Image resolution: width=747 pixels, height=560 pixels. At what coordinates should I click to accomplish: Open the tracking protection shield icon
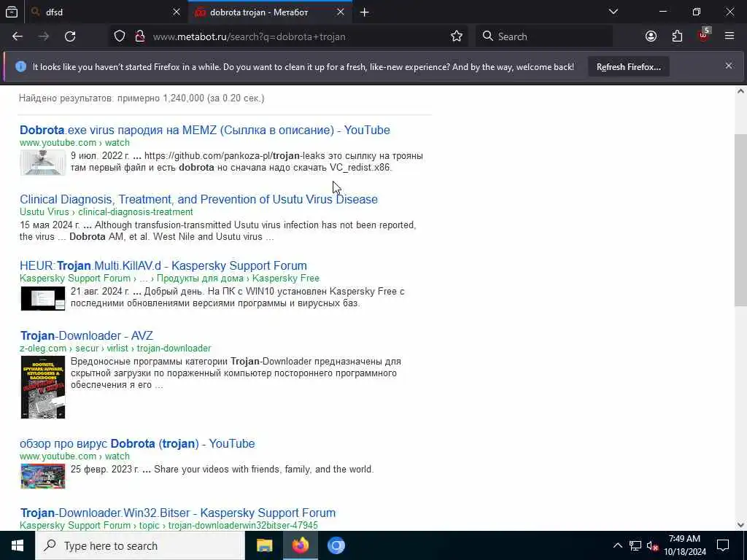pos(120,36)
